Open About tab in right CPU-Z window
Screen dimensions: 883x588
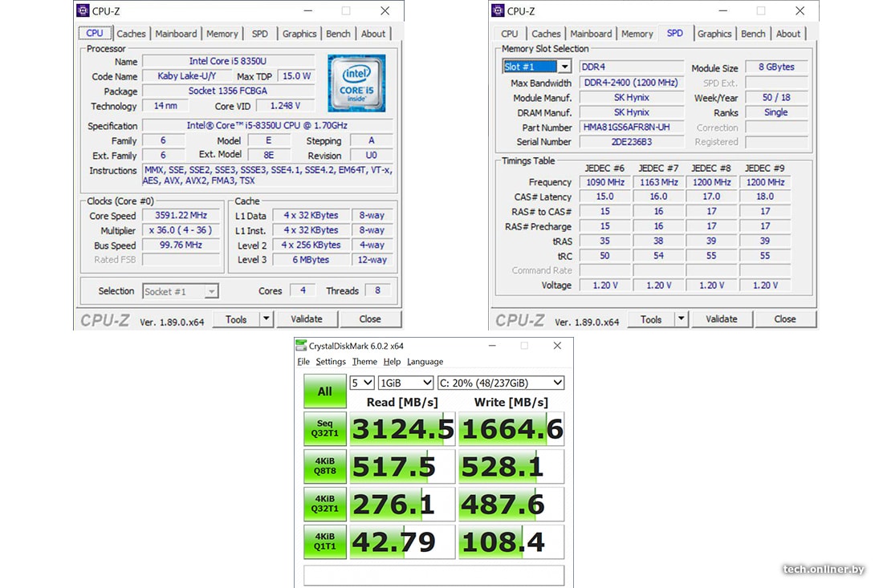pyautogui.click(x=788, y=34)
